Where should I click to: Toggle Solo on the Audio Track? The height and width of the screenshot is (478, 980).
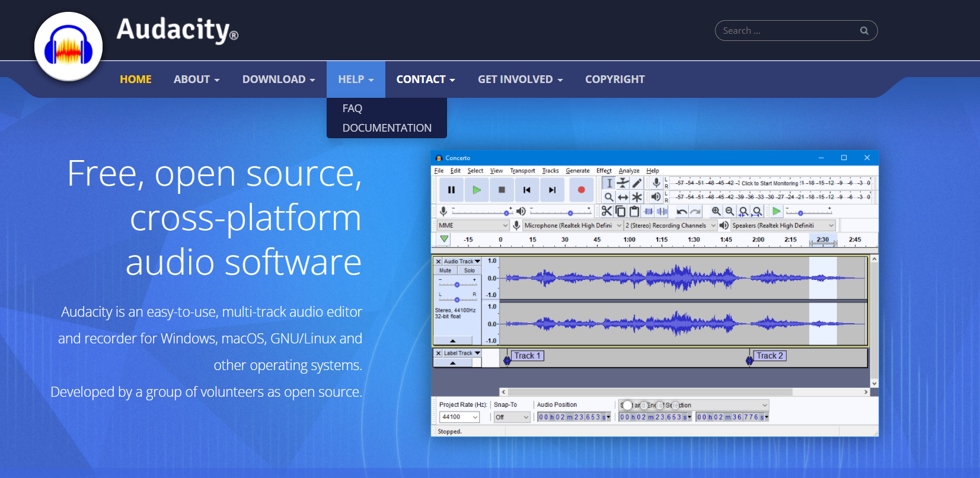pos(469,270)
